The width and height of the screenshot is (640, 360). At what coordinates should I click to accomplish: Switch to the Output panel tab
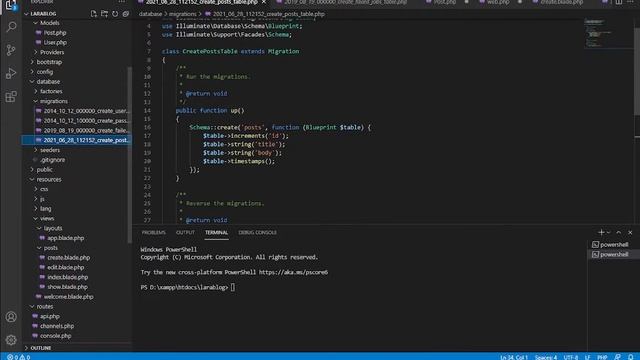click(x=185, y=233)
